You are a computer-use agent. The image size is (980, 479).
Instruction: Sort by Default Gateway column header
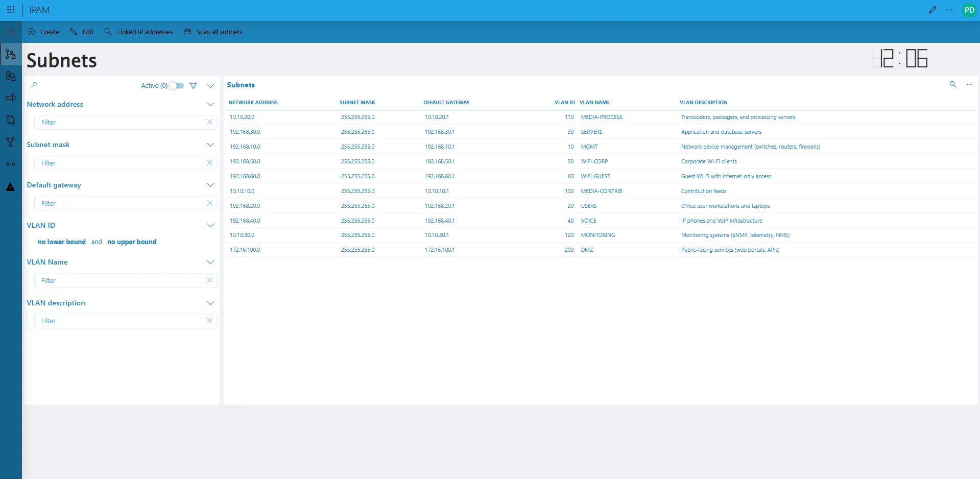tap(446, 103)
